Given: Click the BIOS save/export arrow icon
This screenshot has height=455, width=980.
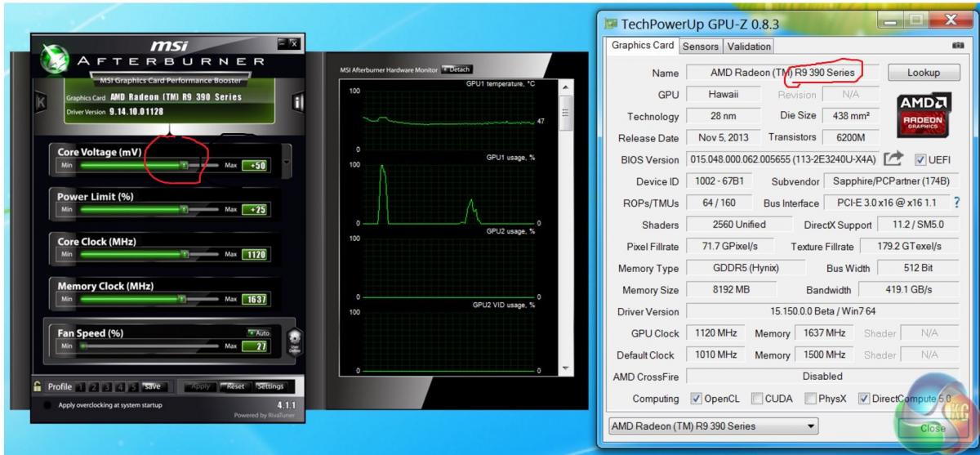Looking at the screenshot, I should 894,159.
